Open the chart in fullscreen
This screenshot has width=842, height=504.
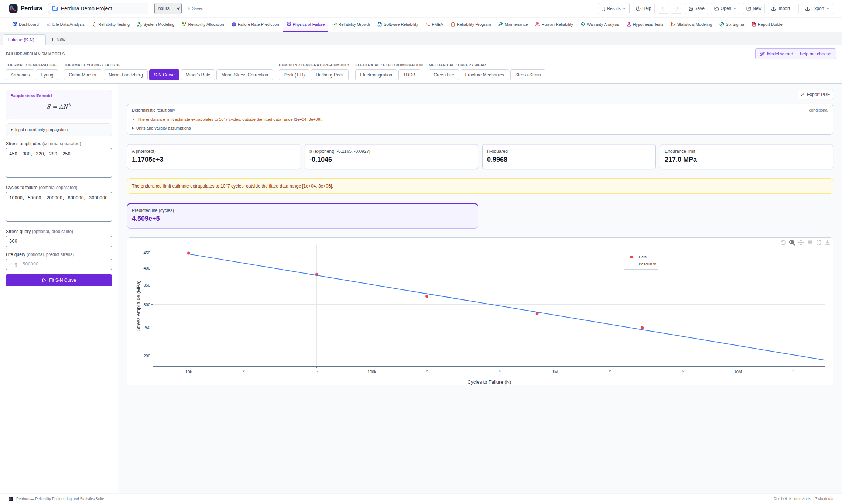point(819,243)
